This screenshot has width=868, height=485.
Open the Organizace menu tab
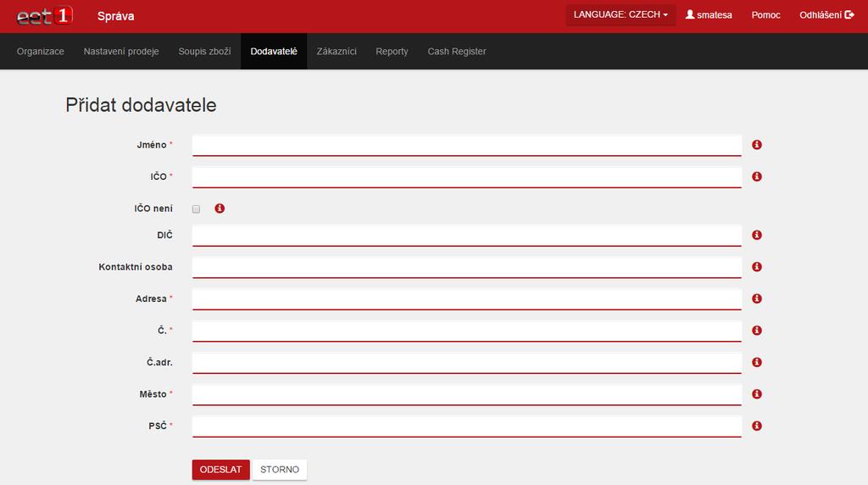41,52
